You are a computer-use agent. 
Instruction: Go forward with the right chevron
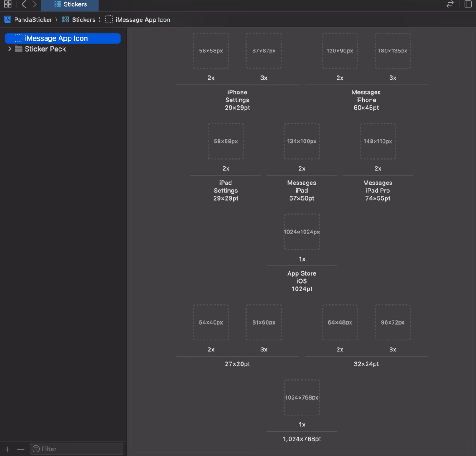click(x=34, y=4)
